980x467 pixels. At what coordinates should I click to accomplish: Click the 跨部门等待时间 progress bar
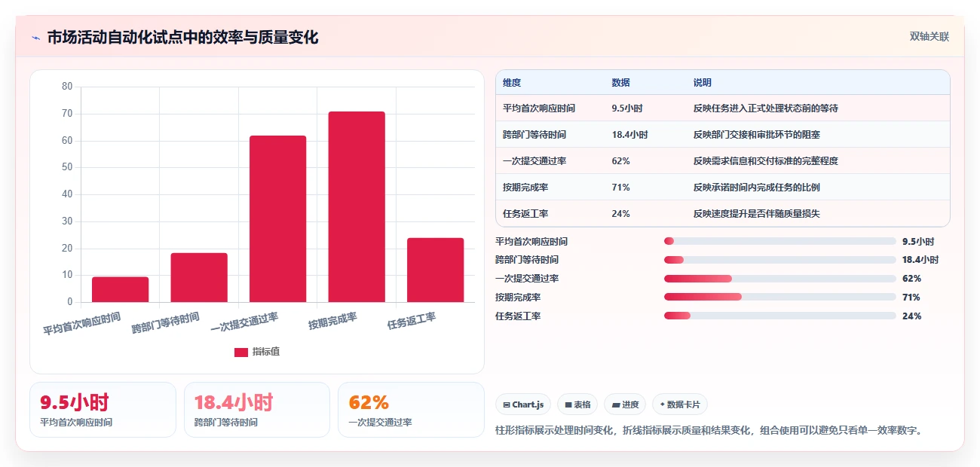[779, 260]
